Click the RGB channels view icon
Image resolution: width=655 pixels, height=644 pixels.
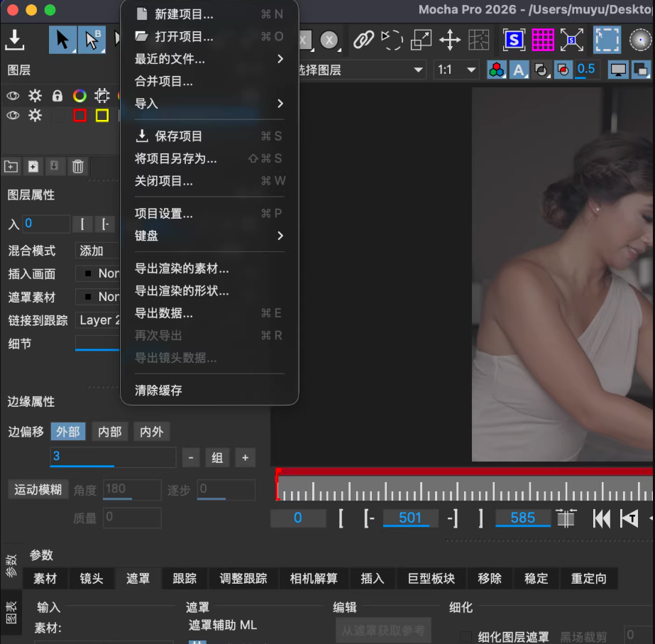497,70
